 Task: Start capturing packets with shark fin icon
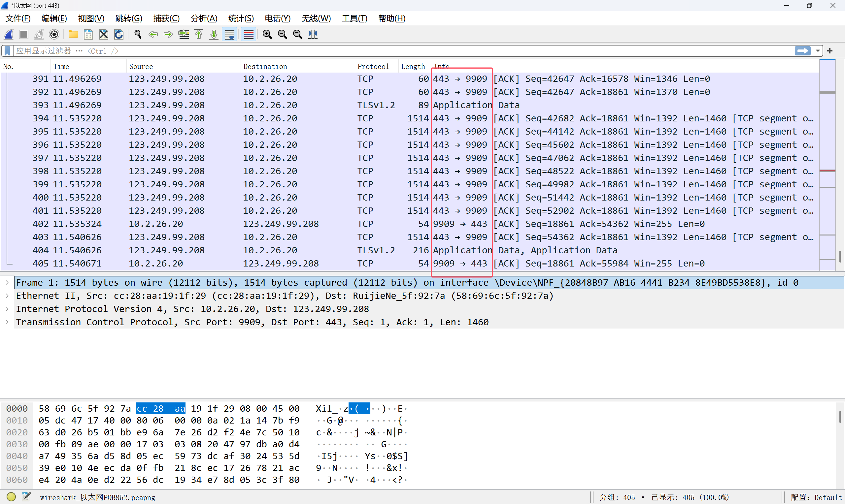pos(9,34)
